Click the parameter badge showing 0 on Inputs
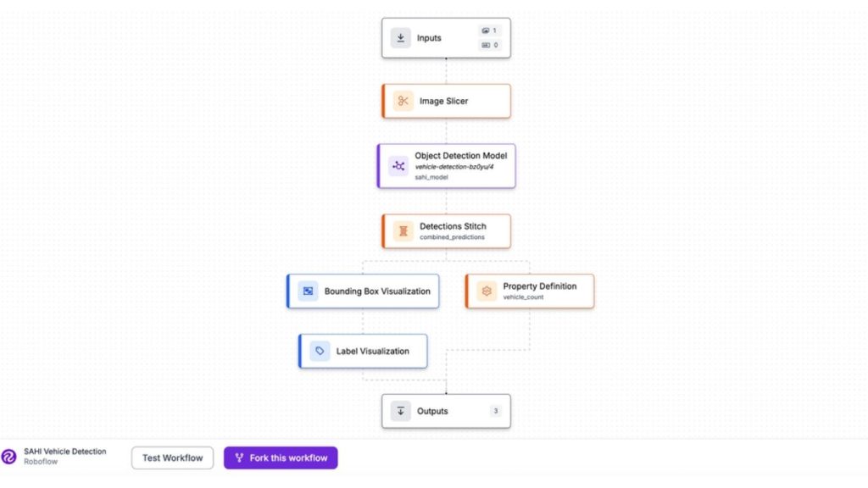This screenshot has height=488, width=868. (x=488, y=45)
